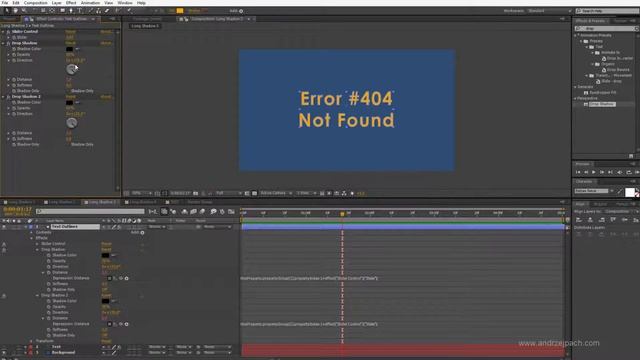Select the Rotation tool
The height and width of the screenshot is (360, 640).
[x=34, y=11]
